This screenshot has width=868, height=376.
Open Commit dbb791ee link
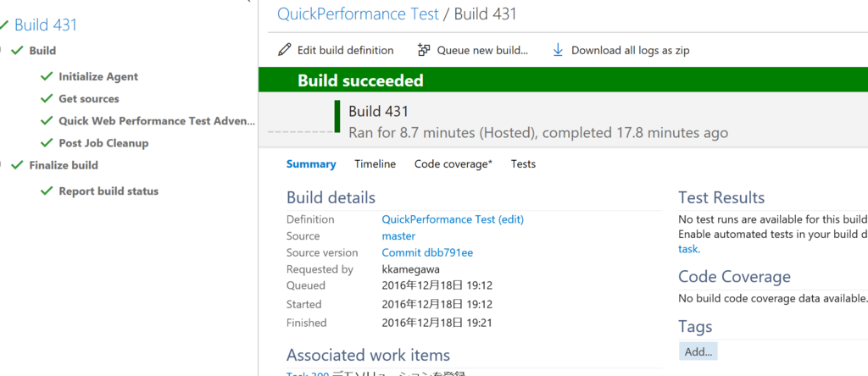(427, 252)
